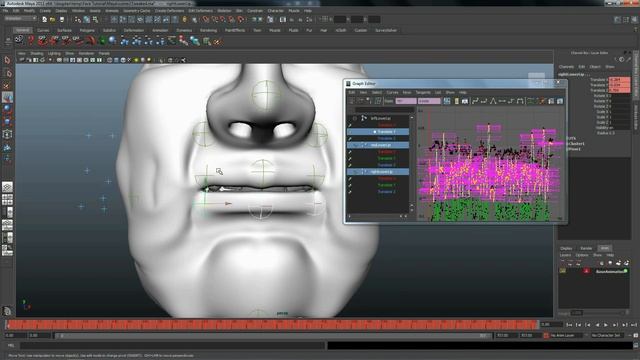Viewport: 640px width, 360px height.
Task: Toggle viewport grid display
Action: (59, 60)
